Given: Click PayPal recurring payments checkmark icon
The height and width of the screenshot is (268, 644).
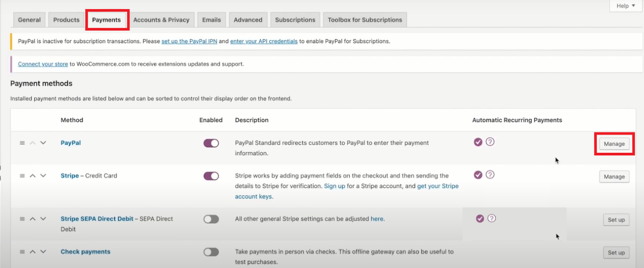Looking at the screenshot, I should pyautogui.click(x=478, y=143).
